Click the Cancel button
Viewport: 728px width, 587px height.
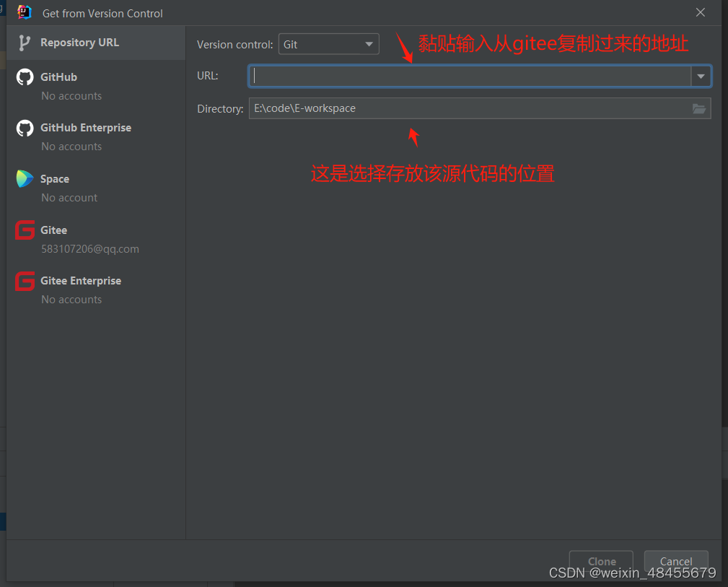tap(675, 561)
